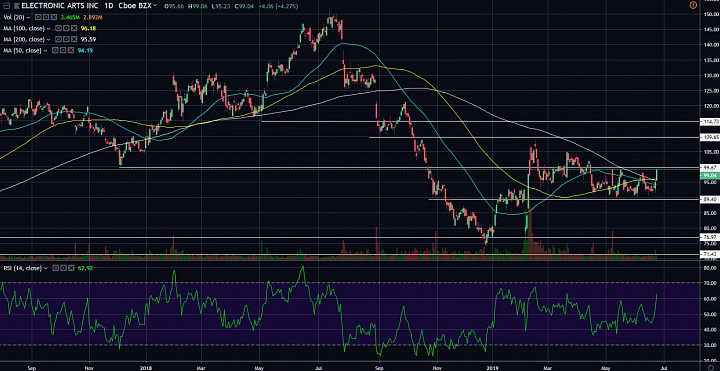Click the 30.00 level on the RSI scale
This screenshot has height=371, width=720.
coord(710,345)
